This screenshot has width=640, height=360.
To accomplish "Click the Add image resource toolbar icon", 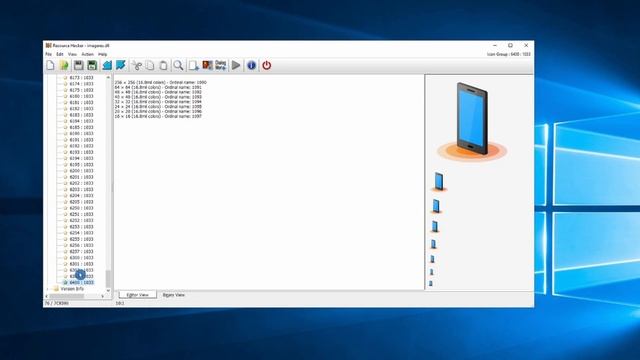I will point(207,65).
